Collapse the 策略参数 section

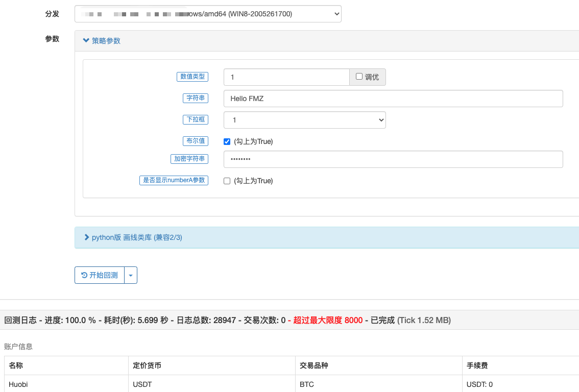[102, 41]
